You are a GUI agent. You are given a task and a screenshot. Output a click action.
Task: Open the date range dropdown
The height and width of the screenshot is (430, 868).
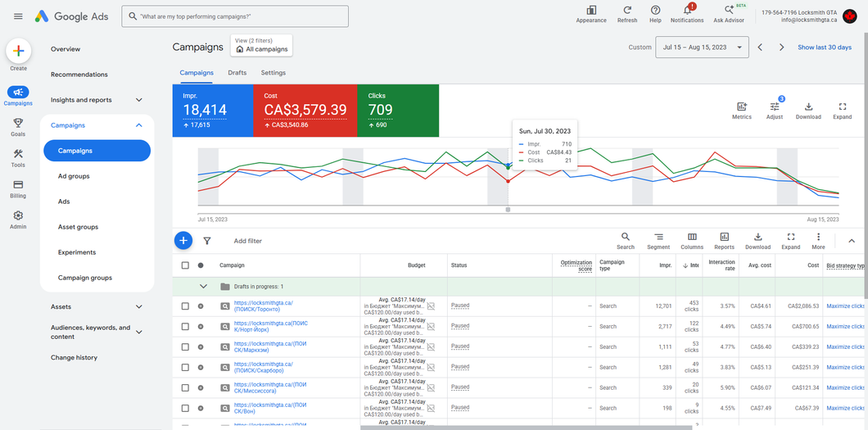(702, 48)
